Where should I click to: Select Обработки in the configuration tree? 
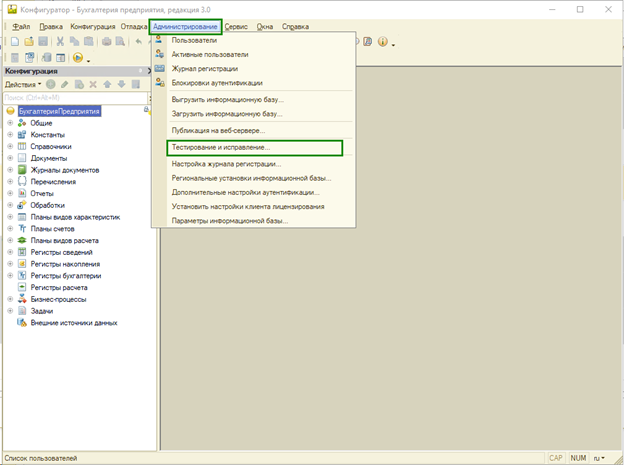[47, 205]
